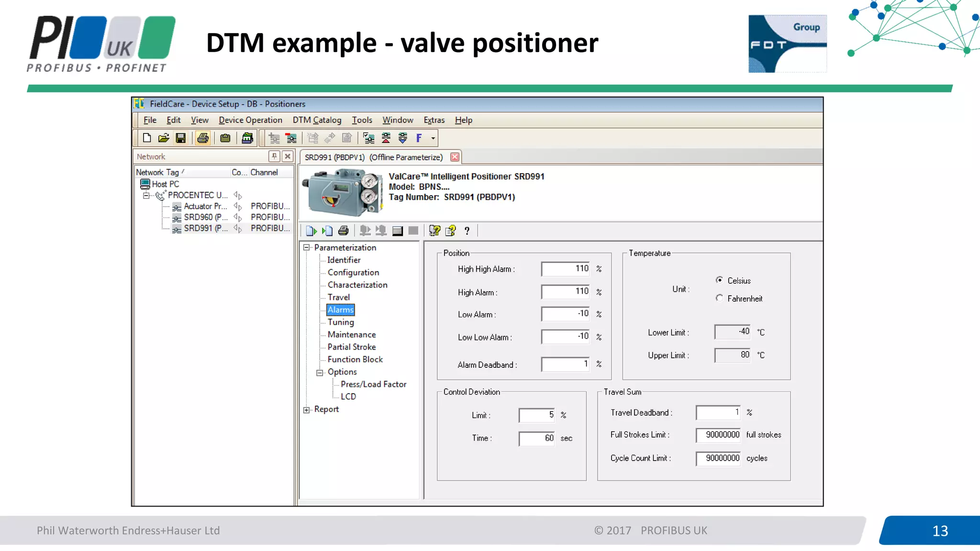980x551 pixels.
Task: Open the DTM Catalog menu
Action: coord(317,120)
